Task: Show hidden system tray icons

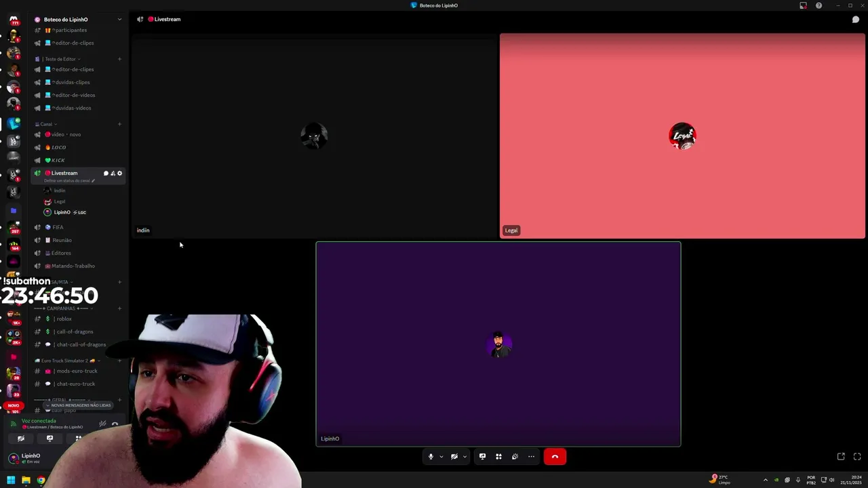Action: tap(766, 480)
